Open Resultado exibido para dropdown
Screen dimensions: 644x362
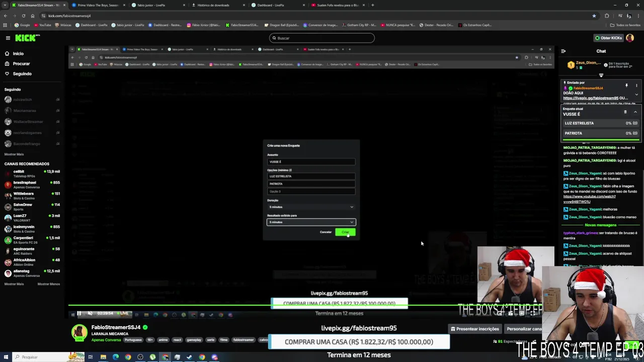point(311,222)
